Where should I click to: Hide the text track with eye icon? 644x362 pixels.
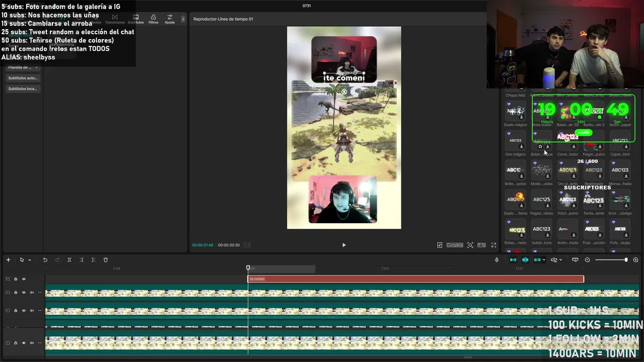pos(24,279)
